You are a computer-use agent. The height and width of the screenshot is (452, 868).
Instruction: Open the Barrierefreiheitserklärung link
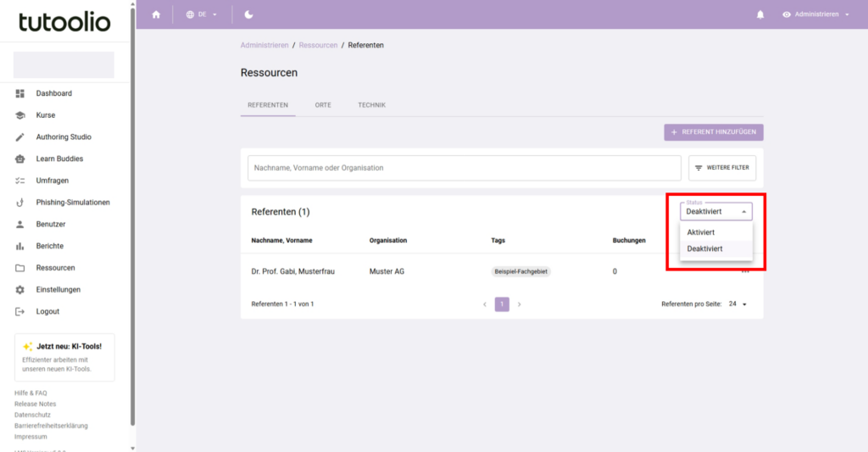51,426
